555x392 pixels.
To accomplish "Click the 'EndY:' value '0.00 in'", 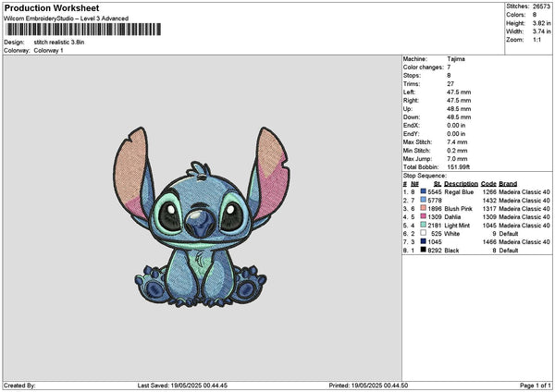I will click(456, 134).
